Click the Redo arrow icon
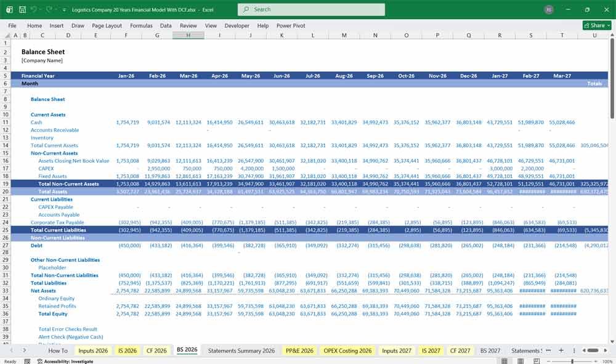The height and width of the screenshot is (364, 616). tap(49, 9)
